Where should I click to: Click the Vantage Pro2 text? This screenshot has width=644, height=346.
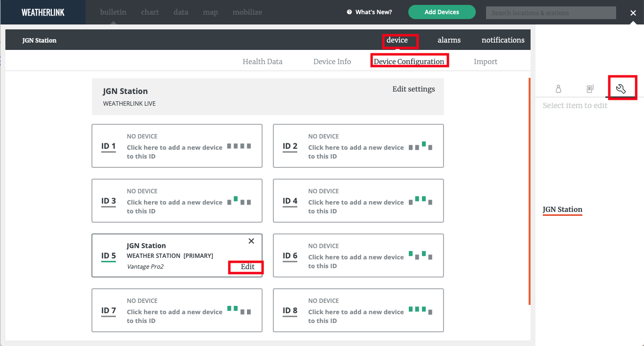[145, 266]
